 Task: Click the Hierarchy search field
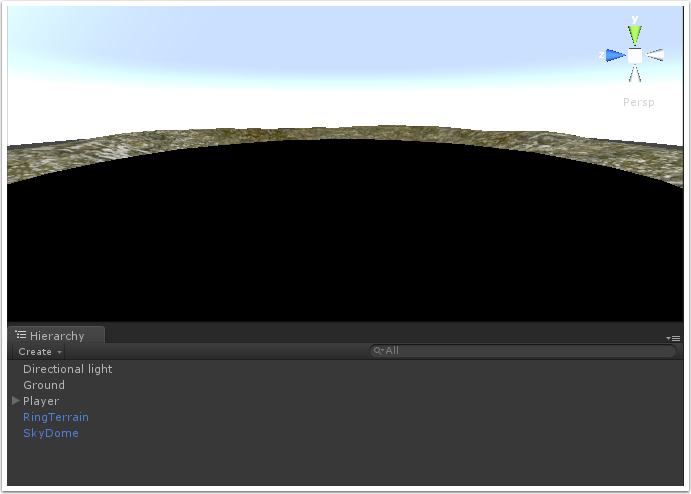522,351
